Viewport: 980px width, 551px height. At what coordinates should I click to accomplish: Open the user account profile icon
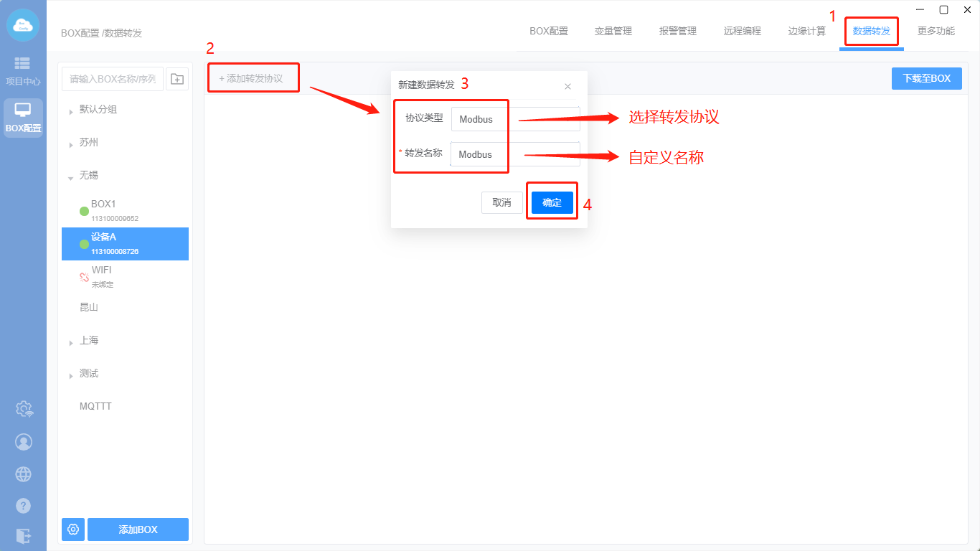[x=24, y=442]
